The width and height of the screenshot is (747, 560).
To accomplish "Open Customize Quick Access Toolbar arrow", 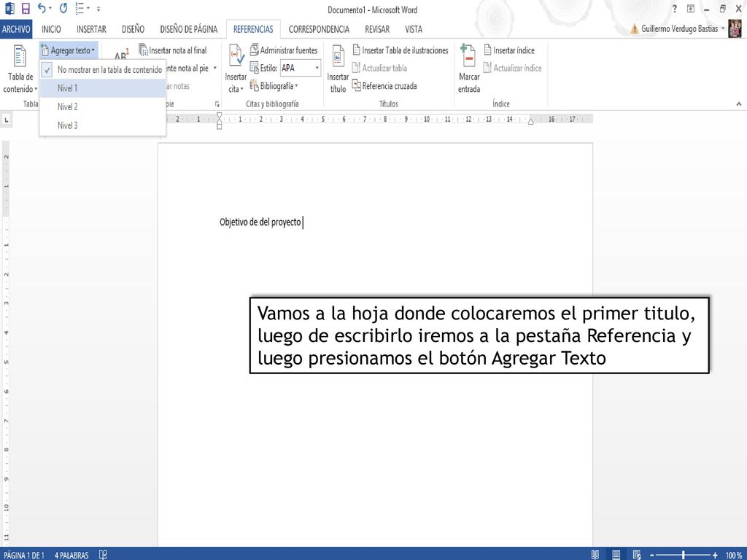I will (98, 9).
